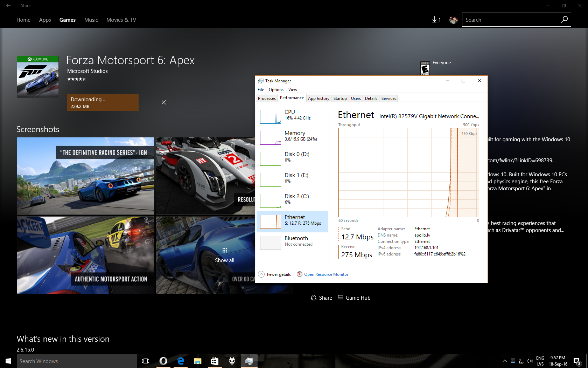Open the network tray icon
The image size is (588, 368).
pos(521,361)
